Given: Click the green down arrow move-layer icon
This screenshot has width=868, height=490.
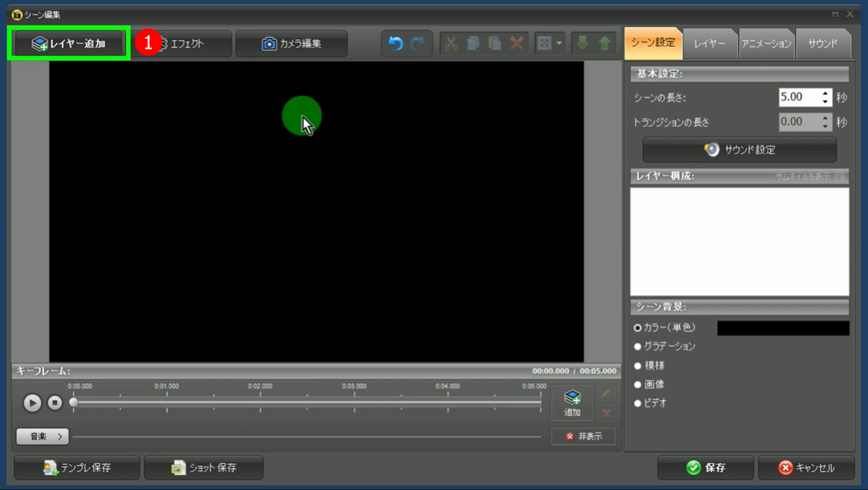Looking at the screenshot, I should click(x=583, y=43).
